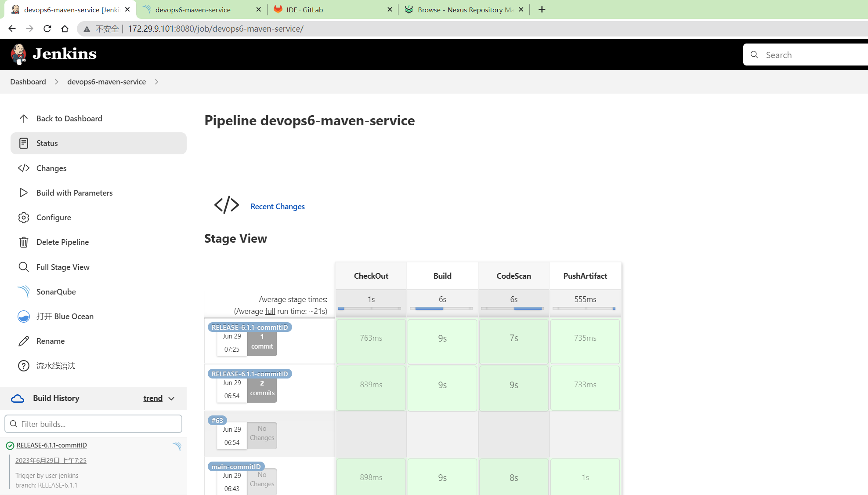The width and height of the screenshot is (868, 495).
Task: Click the SonarQube wave icon in sidebar
Action: (24, 291)
